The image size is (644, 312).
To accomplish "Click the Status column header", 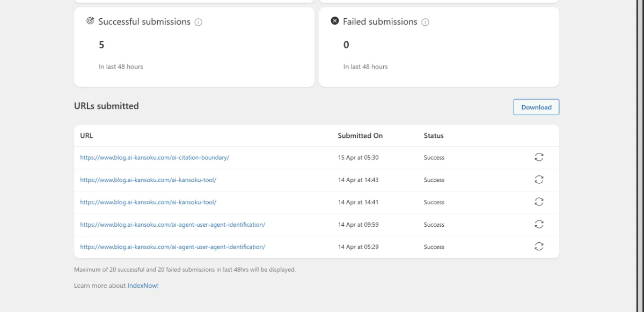I will coord(434,136).
